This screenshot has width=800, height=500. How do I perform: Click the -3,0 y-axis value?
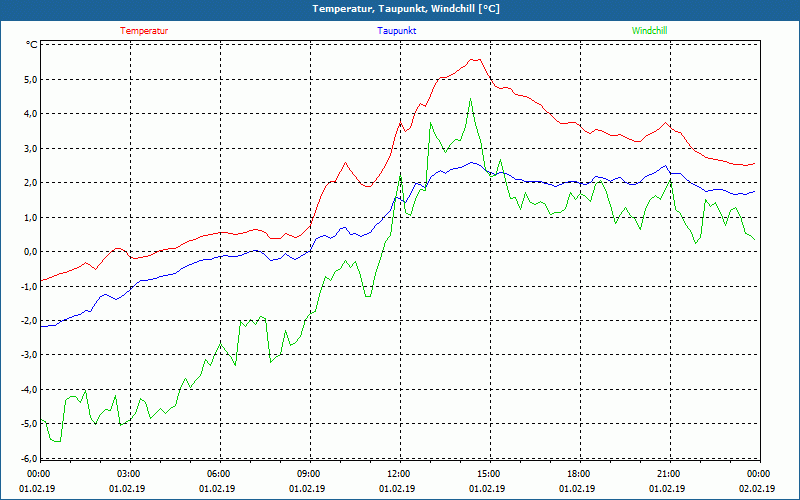pyautogui.click(x=28, y=355)
